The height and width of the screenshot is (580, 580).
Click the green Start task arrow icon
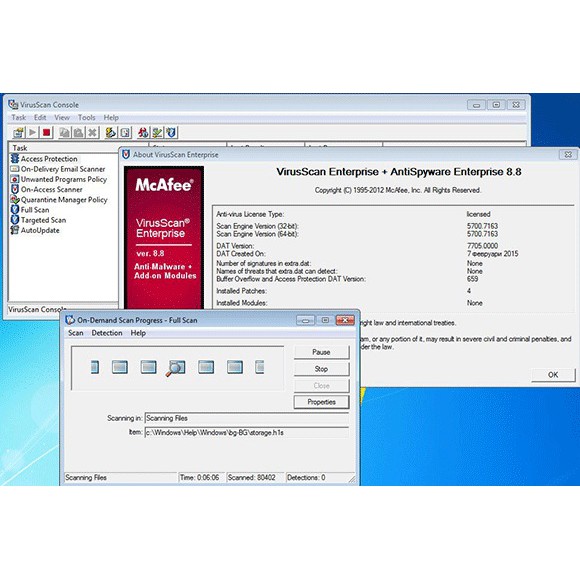tap(33, 132)
